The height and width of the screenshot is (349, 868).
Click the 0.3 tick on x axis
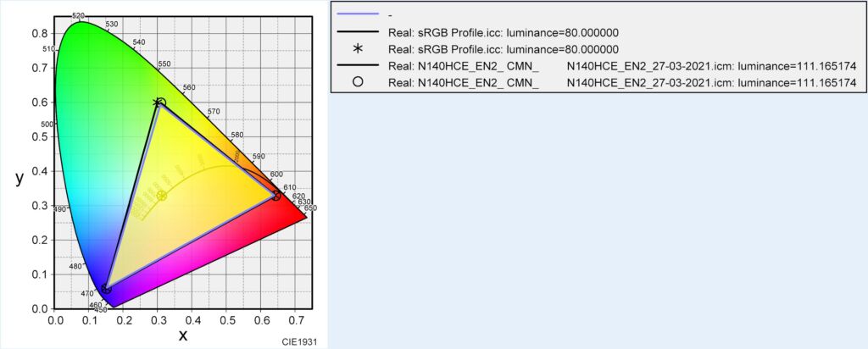(157, 319)
